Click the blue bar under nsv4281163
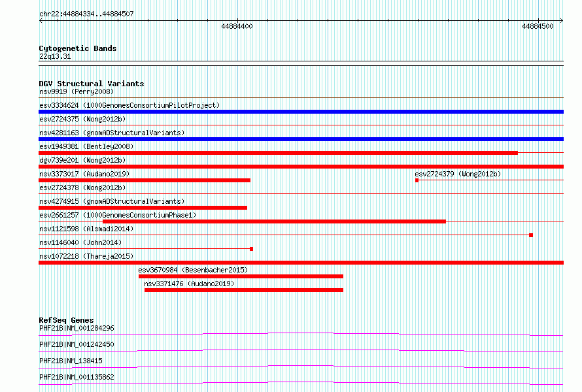Image resolution: width=582 pixels, height=392 pixels. [x=301, y=139]
